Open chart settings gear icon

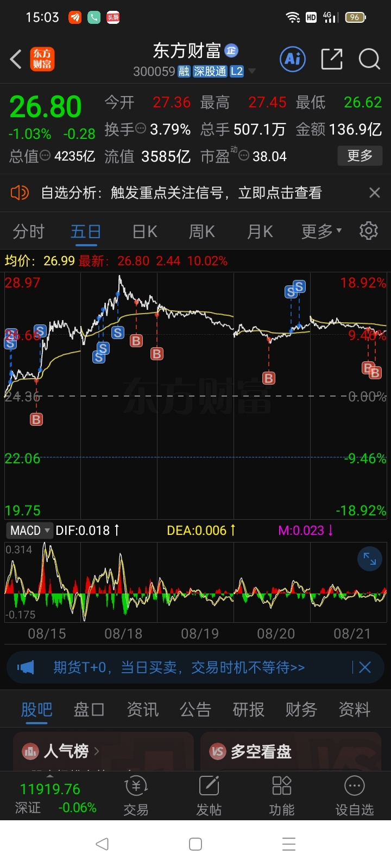pyautogui.click(x=369, y=231)
